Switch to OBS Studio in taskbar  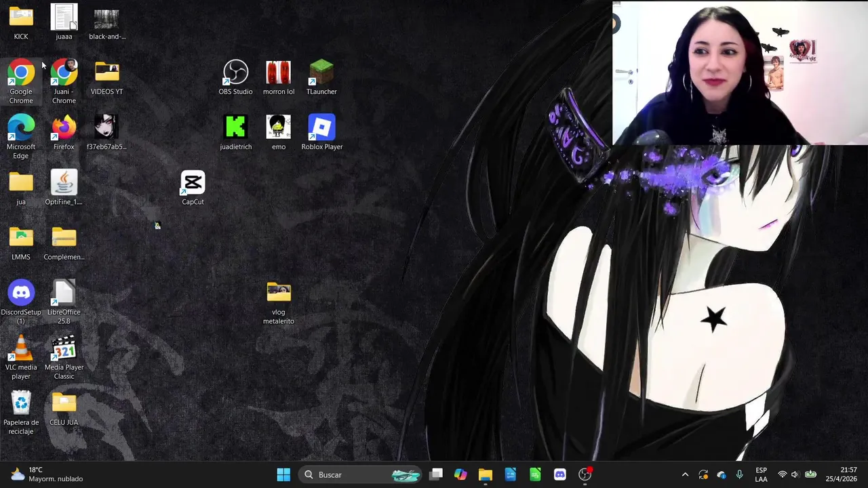pyautogui.click(x=585, y=474)
